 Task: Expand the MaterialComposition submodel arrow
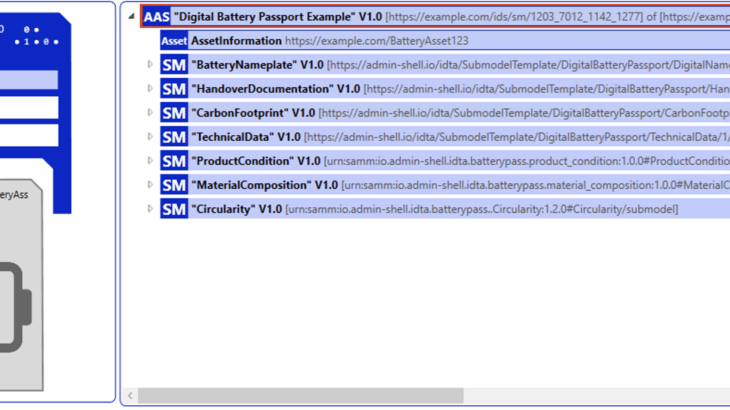click(150, 185)
